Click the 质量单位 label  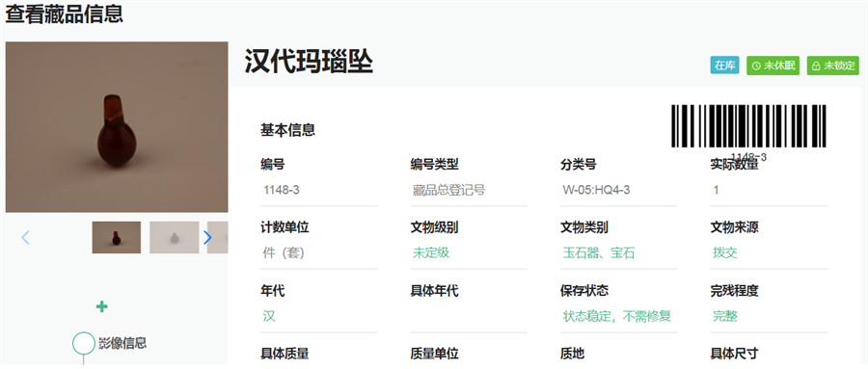pyautogui.click(x=435, y=353)
